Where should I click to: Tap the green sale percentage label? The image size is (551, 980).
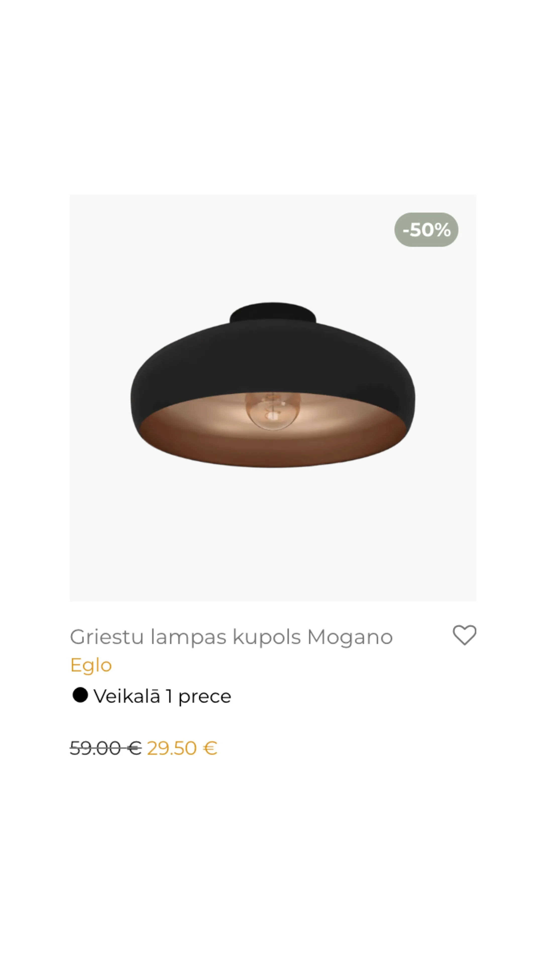pyautogui.click(x=426, y=230)
